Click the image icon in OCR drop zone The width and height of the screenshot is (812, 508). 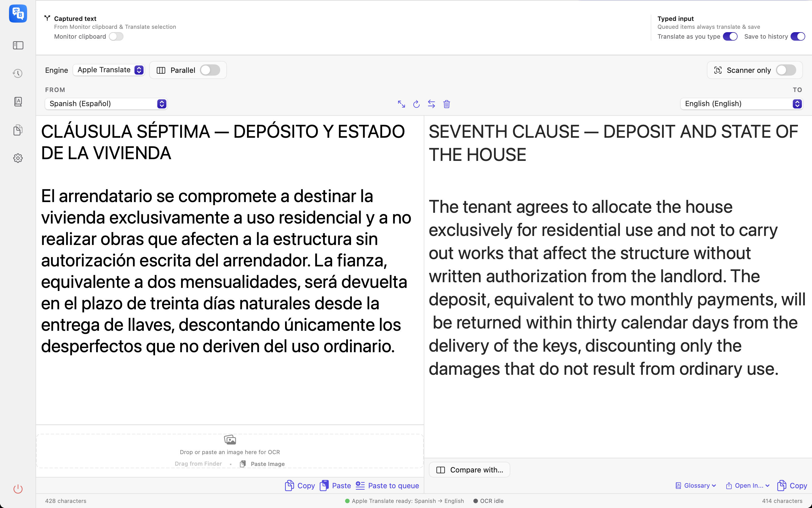pyautogui.click(x=230, y=440)
